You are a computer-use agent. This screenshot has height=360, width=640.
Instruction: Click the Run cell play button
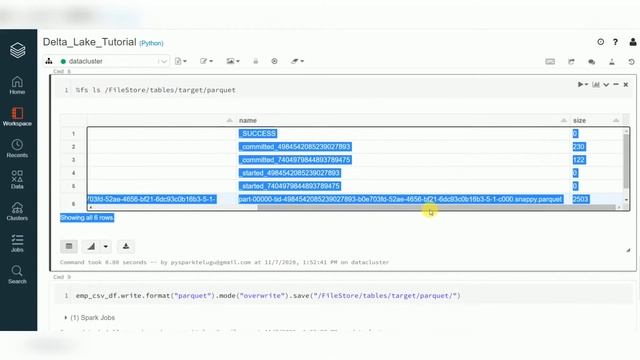[x=582, y=84]
